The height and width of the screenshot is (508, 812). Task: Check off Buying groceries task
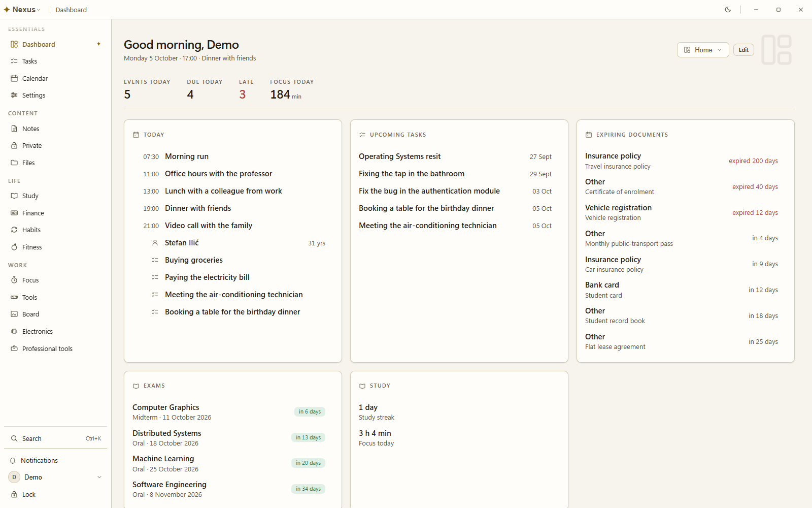point(155,260)
